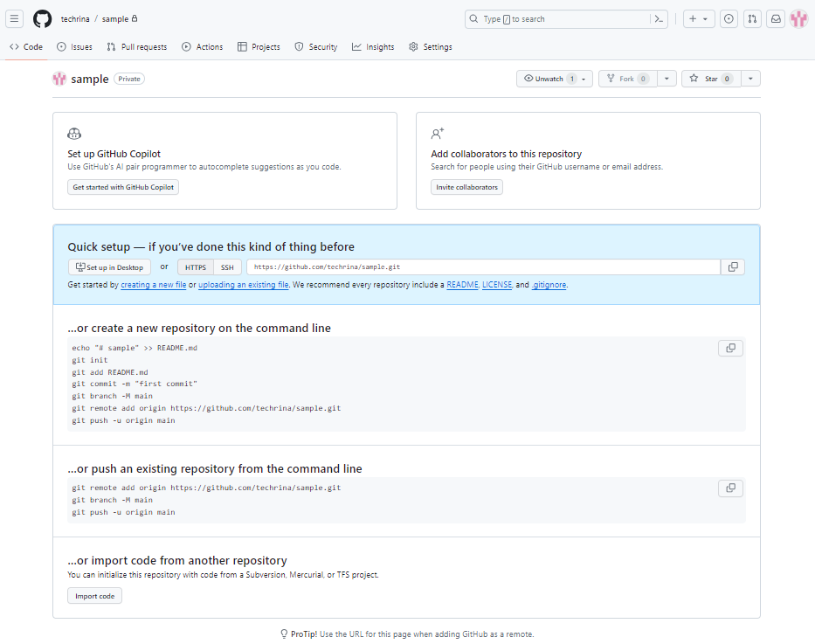The width and height of the screenshot is (815, 644).
Task: Click the Quick setup heading text
Action: coord(211,247)
